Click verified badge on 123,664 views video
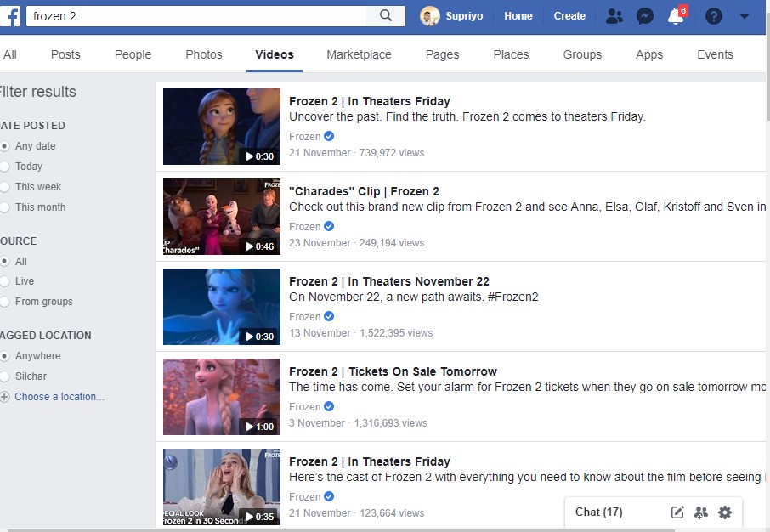770x532 pixels. [329, 496]
